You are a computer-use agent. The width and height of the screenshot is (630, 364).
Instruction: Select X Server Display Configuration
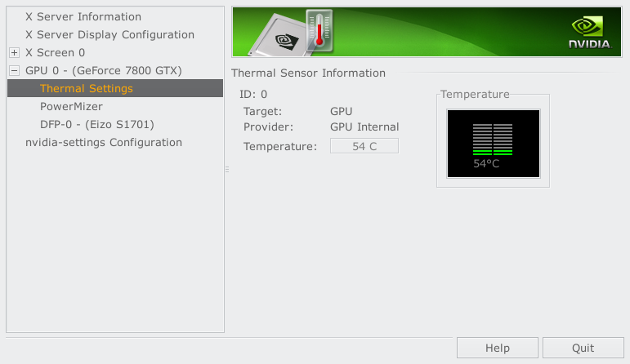point(109,35)
